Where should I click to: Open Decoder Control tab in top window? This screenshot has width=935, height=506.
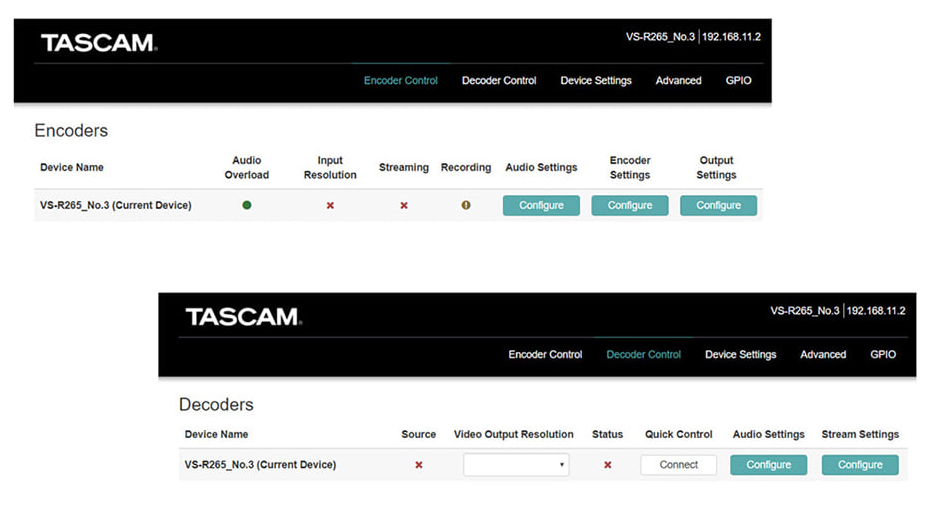point(499,80)
